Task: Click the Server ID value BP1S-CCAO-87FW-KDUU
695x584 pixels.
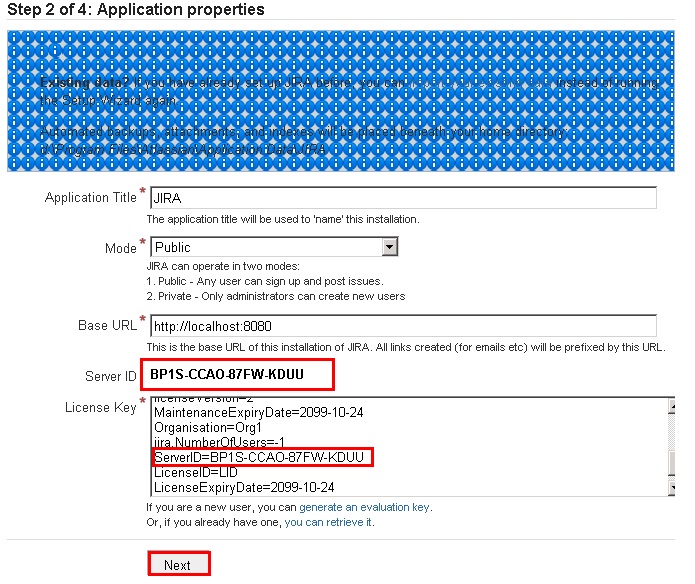Action: (x=227, y=374)
